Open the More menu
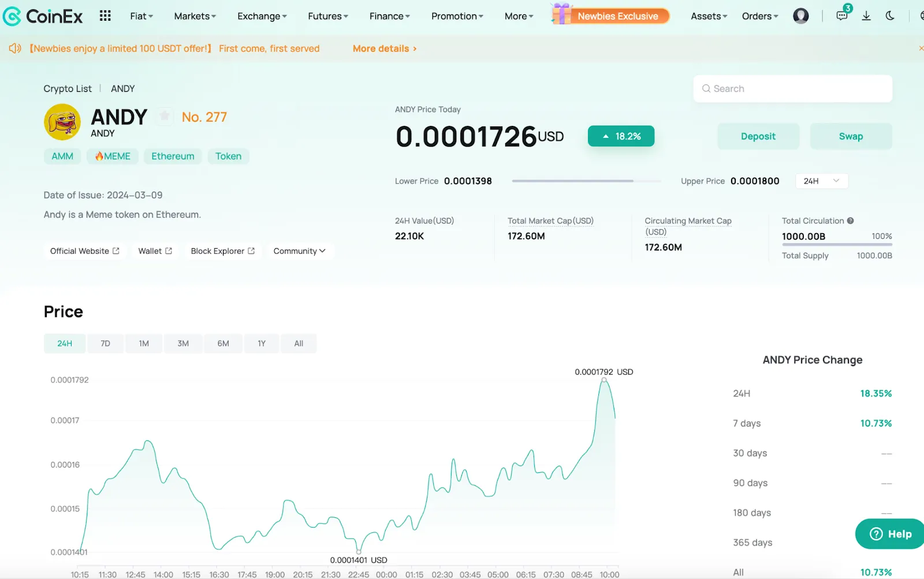The width and height of the screenshot is (924, 579). click(x=519, y=16)
